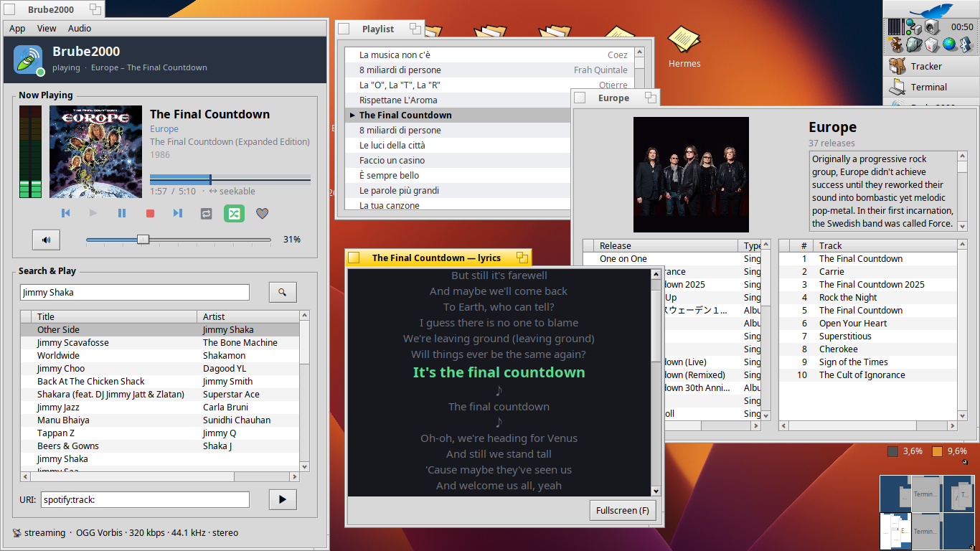Sort search results by the Title column header
The image size is (980, 551).
point(114,316)
